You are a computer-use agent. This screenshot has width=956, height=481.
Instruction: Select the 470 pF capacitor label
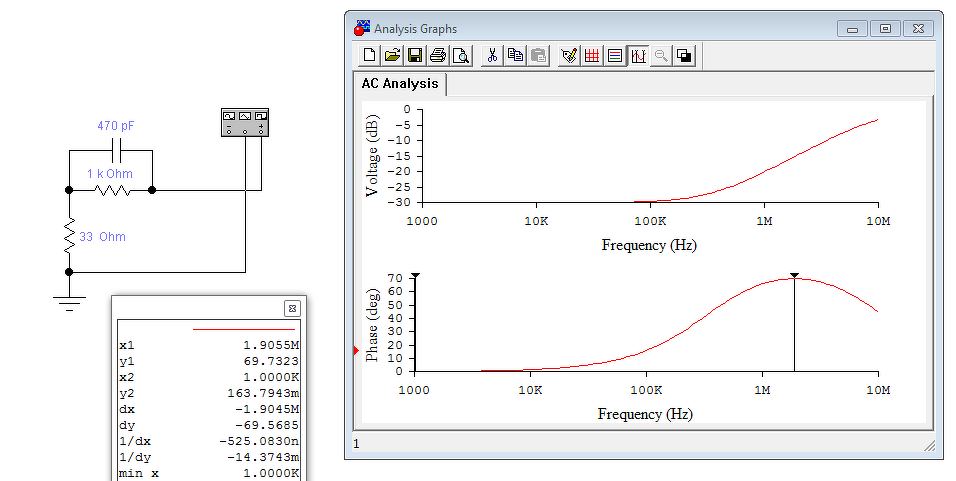116,126
